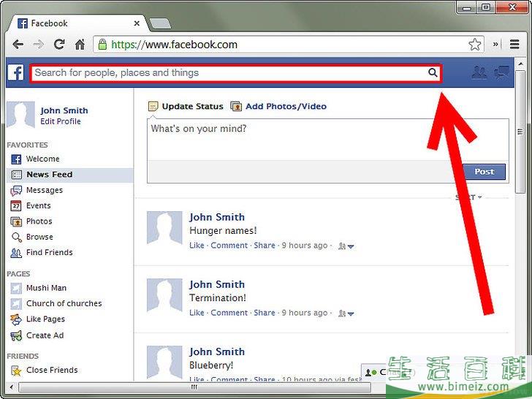Click the Photos sidebar icon
This screenshot has height=399, width=532.
click(16, 221)
